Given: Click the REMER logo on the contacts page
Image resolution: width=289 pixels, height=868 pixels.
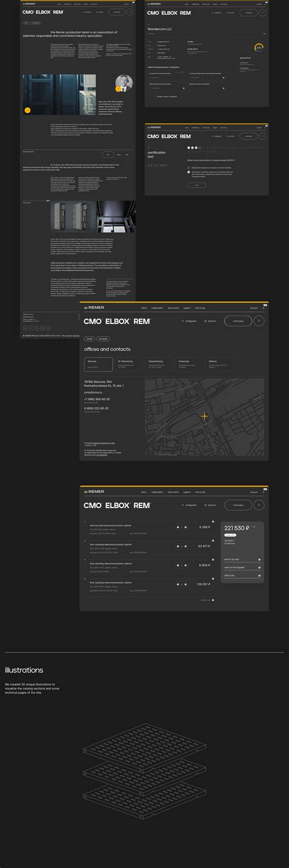Looking at the screenshot, I should pyautogui.click(x=95, y=308).
